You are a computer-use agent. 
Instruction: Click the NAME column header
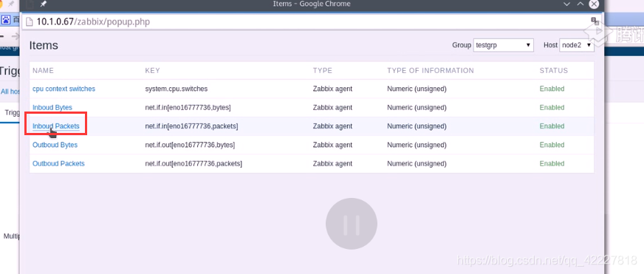(43, 71)
